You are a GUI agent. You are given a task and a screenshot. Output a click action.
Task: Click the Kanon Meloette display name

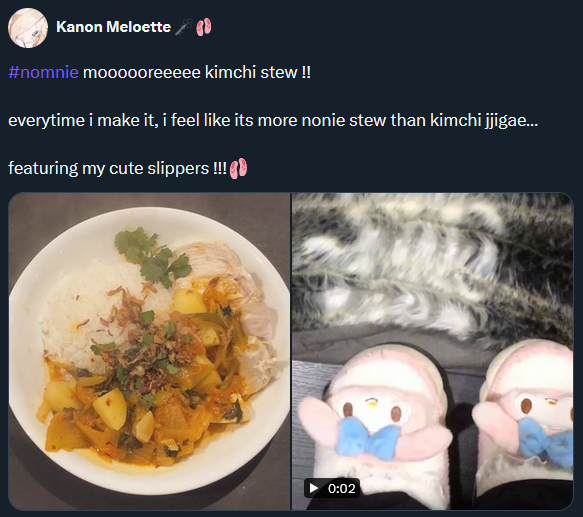(x=113, y=27)
